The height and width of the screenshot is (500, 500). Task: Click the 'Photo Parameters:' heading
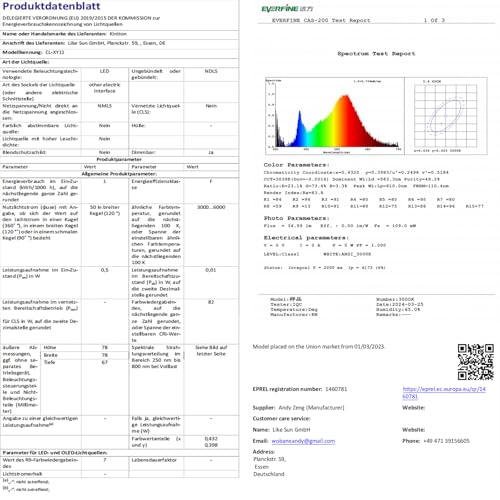click(x=296, y=218)
